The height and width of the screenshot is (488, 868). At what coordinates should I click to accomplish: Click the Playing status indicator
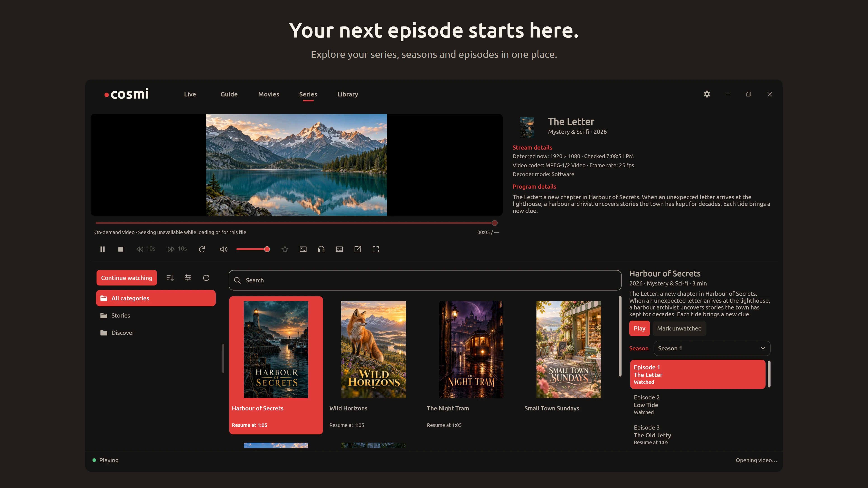pos(106,460)
